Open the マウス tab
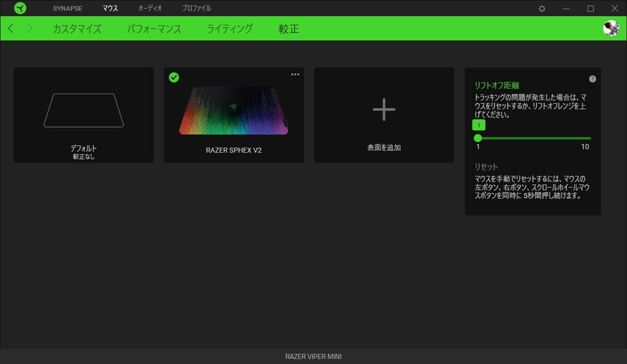 (x=110, y=8)
